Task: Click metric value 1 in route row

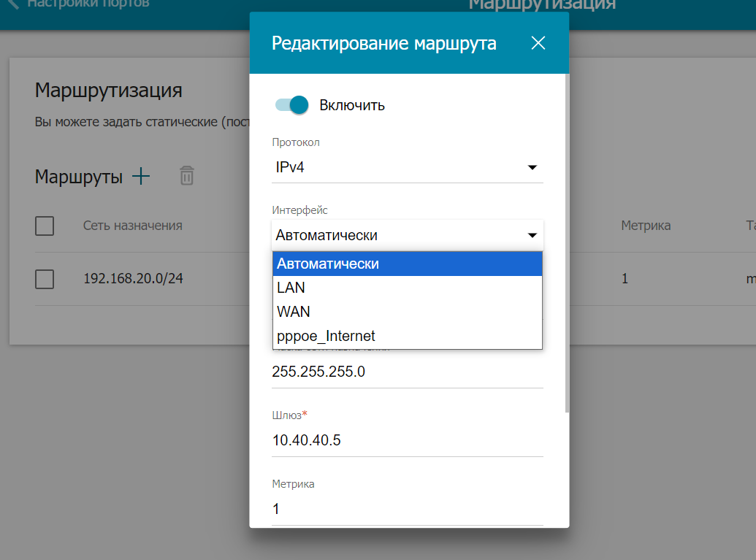Action: click(x=625, y=279)
